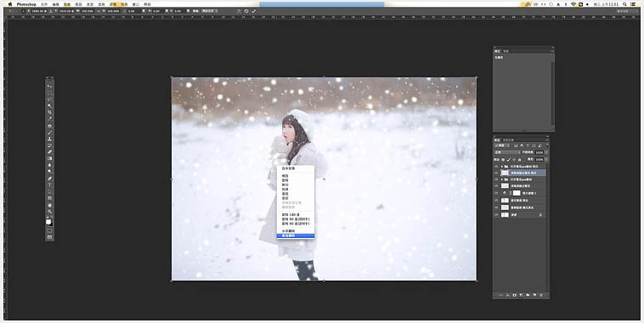Screen dimensions: 644x323
Task: Hide the highlighted selected layer
Action: pyautogui.click(x=496, y=173)
